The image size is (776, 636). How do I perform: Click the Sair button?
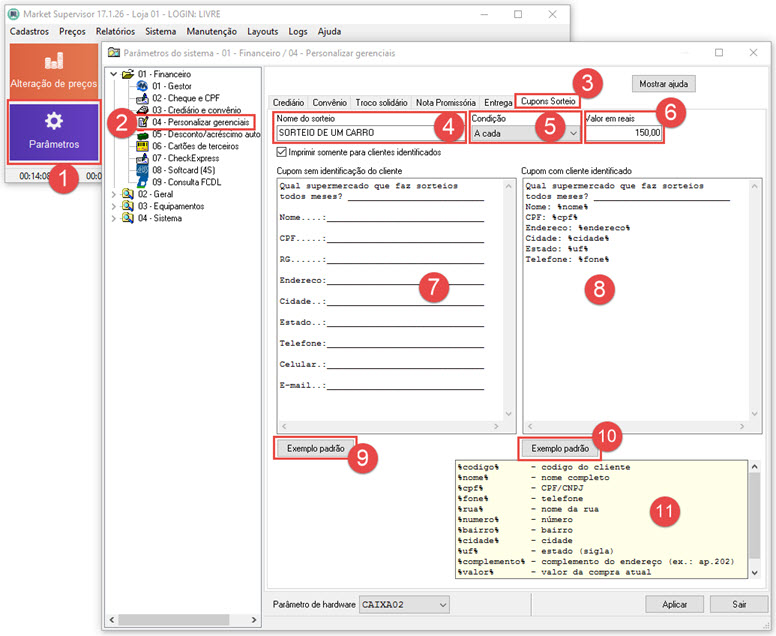click(739, 604)
